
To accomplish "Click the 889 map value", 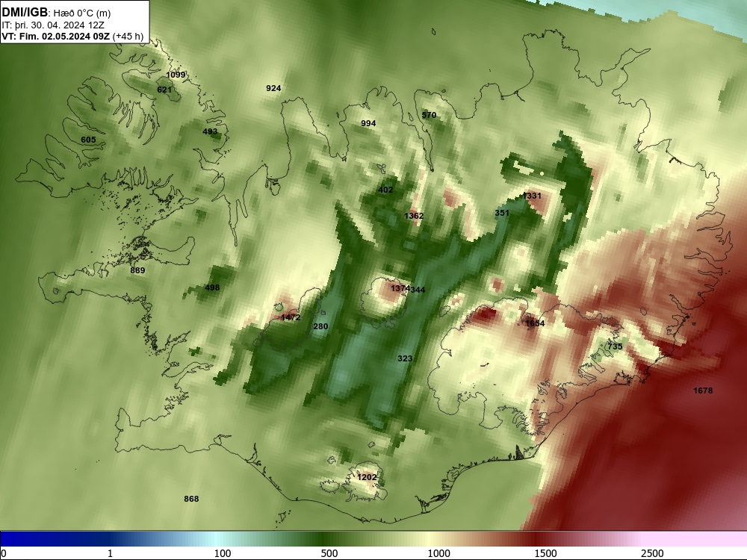I will click(137, 270).
